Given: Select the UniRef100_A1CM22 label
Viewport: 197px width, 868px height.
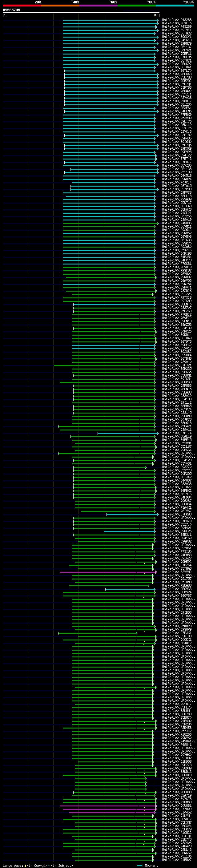Looking at the screenshot, I should 177,833.
